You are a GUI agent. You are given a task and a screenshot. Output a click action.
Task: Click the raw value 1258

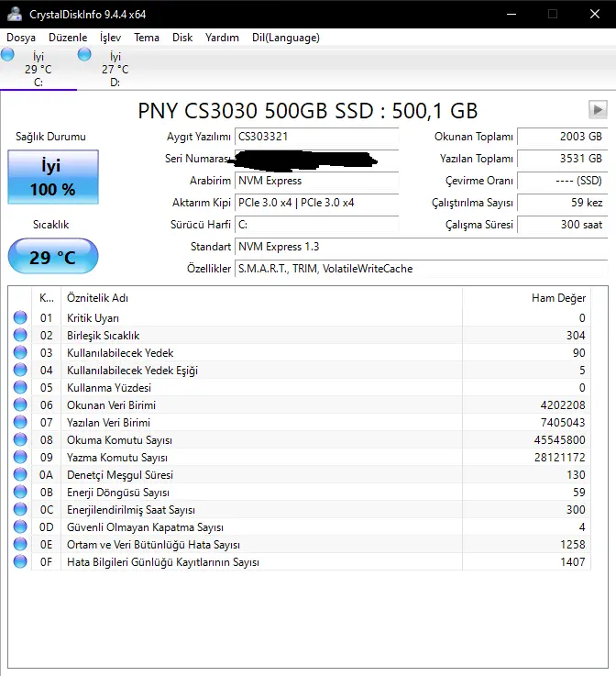(573, 545)
